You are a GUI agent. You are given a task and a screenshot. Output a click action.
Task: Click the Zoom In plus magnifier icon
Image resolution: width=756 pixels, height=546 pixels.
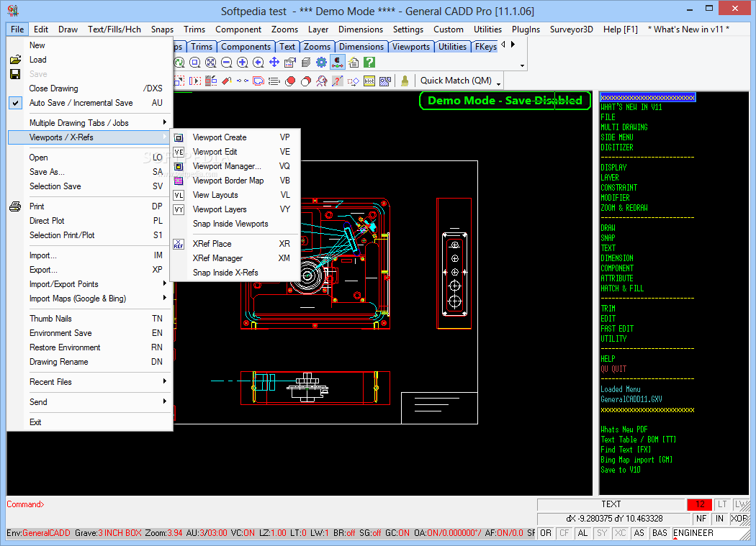tap(243, 63)
